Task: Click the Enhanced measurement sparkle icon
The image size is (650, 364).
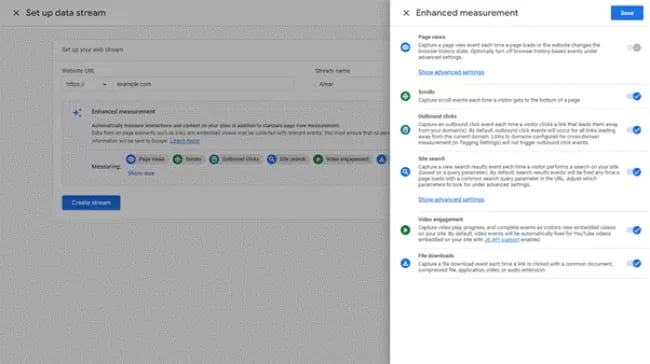Action: [77, 113]
